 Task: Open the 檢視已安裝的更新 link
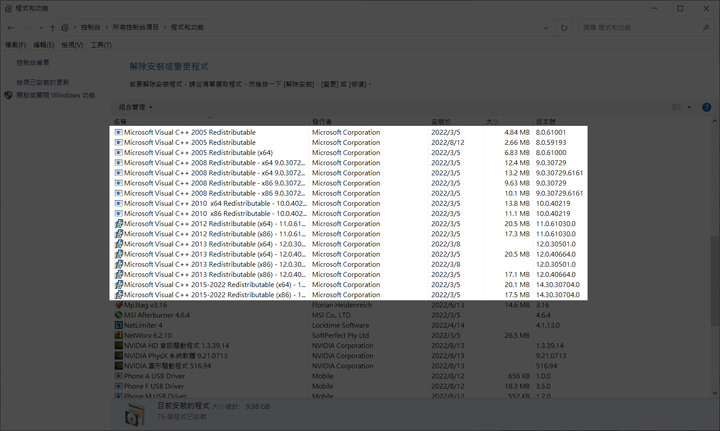43,82
